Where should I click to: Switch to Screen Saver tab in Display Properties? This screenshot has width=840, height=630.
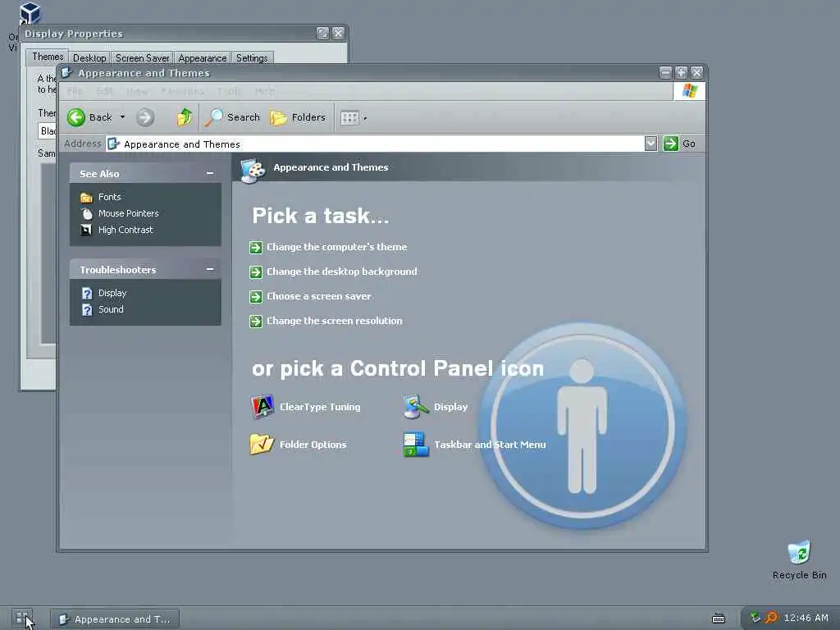(x=142, y=58)
